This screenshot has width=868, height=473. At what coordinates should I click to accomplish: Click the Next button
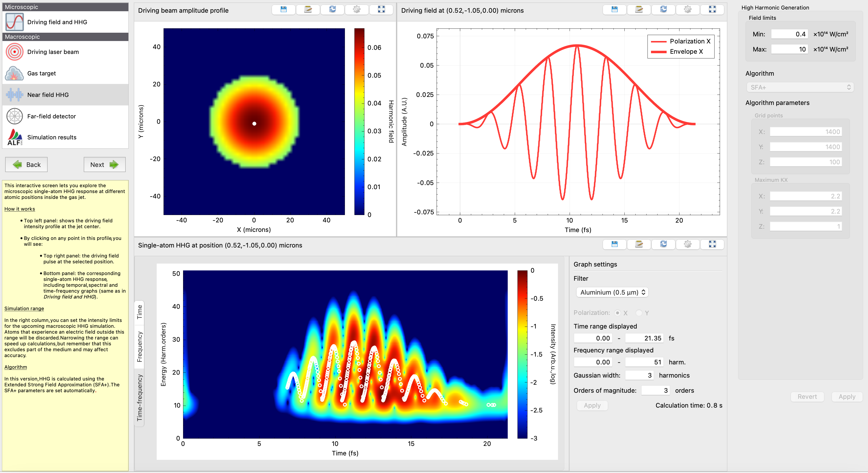104,165
